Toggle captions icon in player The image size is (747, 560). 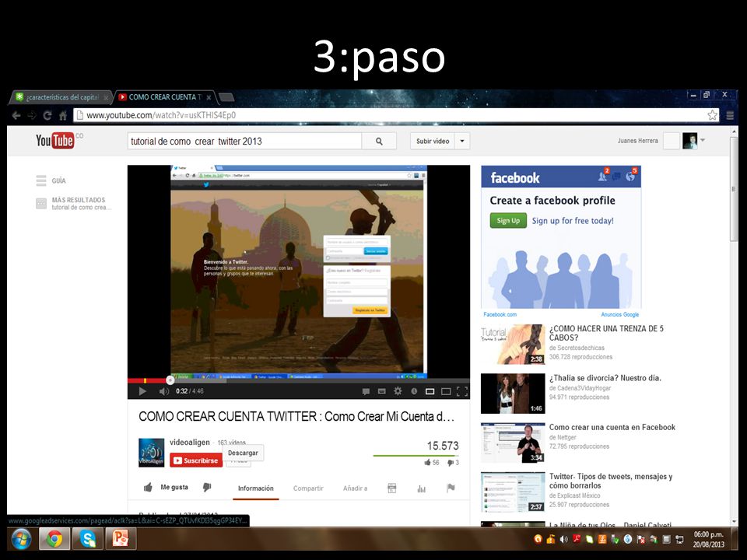coord(381,391)
